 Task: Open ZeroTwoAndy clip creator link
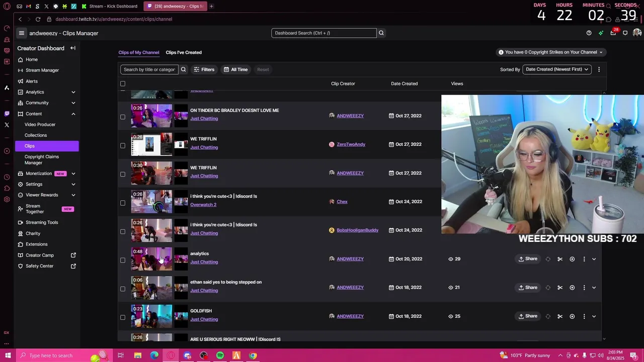click(x=351, y=144)
